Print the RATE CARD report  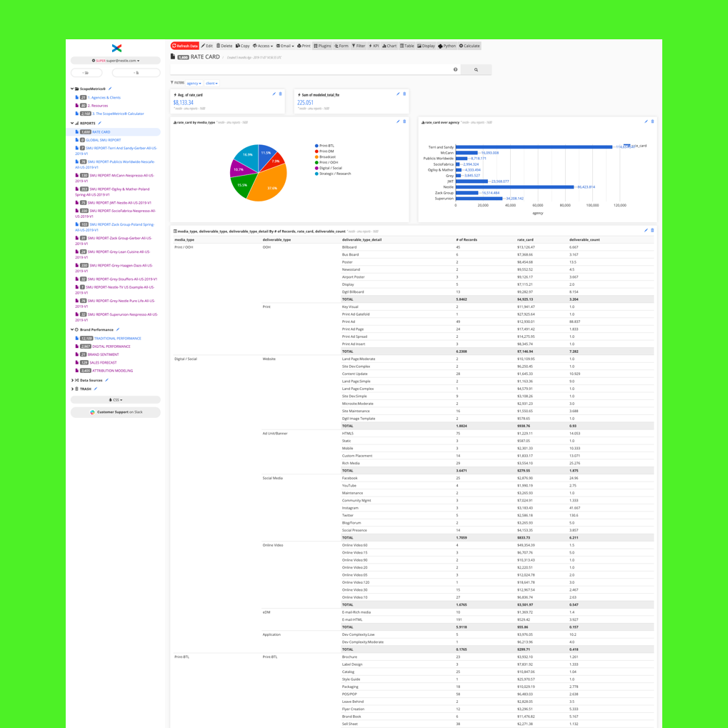[304, 46]
